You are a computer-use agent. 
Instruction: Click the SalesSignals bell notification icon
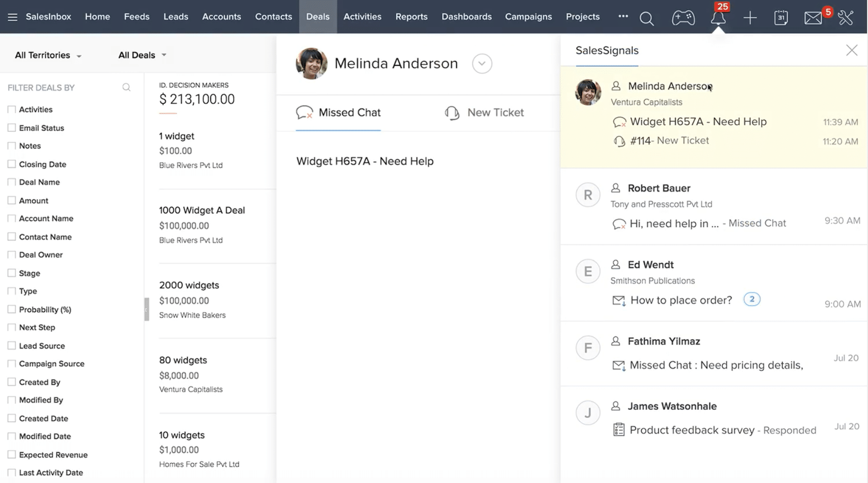tap(718, 18)
